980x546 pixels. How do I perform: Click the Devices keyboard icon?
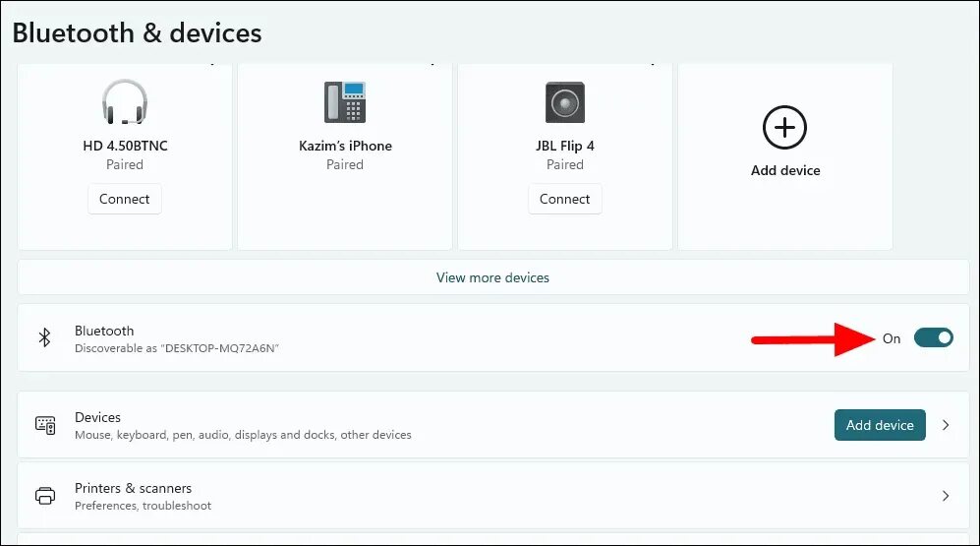(x=45, y=425)
